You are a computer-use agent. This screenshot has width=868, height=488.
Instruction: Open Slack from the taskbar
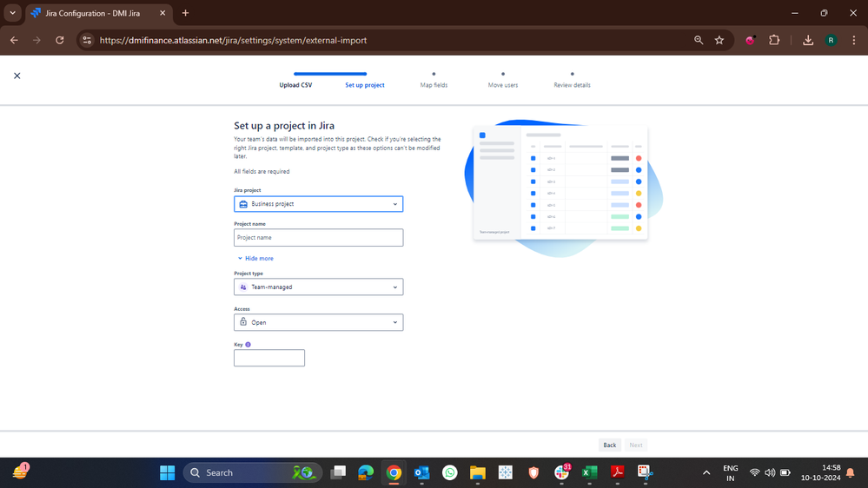click(561, 472)
